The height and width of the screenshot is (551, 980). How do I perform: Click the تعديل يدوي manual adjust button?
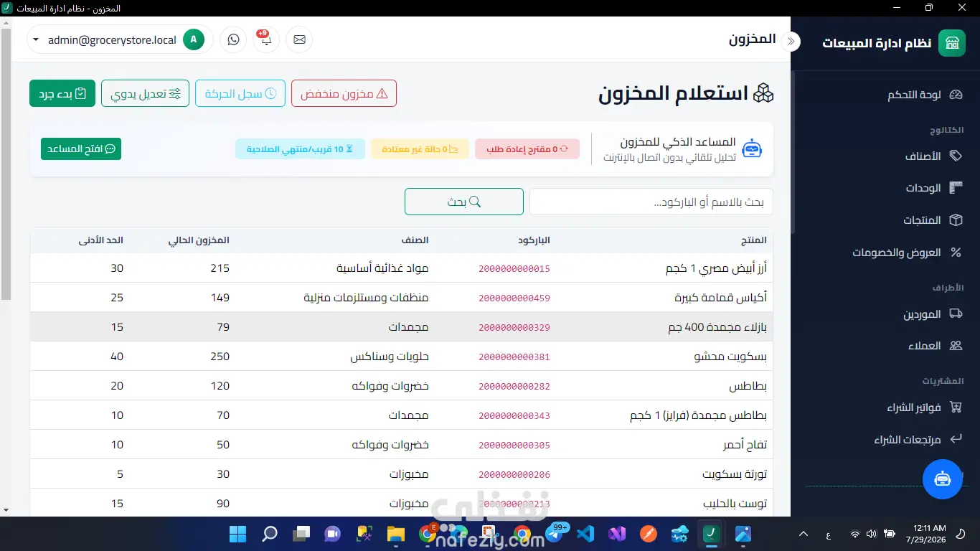(x=146, y=93)
